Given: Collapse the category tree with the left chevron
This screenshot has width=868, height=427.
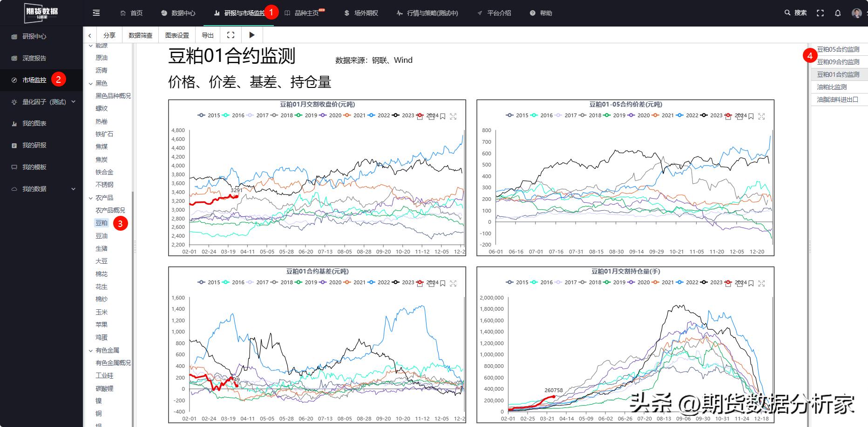Looking at the screenshot, I should [89, 35].
